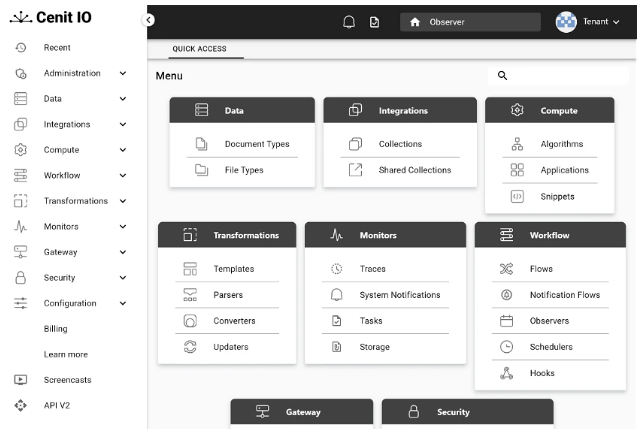
Task: Click the Algorithms icon in Compute card
Action: (517, 144)
